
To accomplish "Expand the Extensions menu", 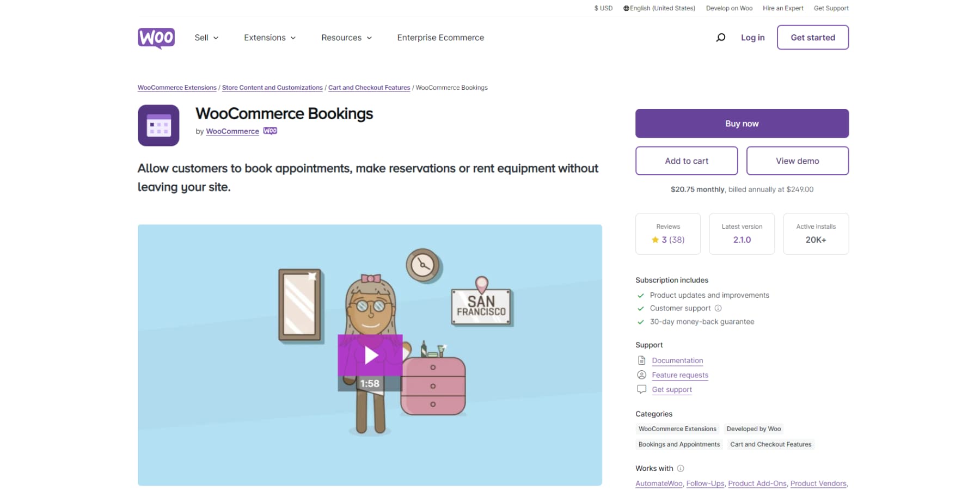I will [x=270, y=38].
